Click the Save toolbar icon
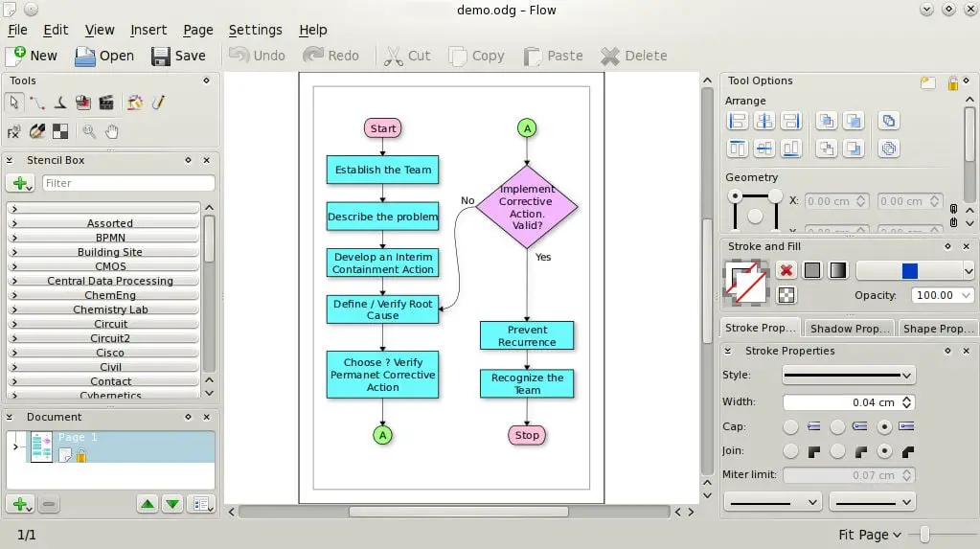Image resolution: width=980 pixels, height=549 pixels. tap(178, 56)
